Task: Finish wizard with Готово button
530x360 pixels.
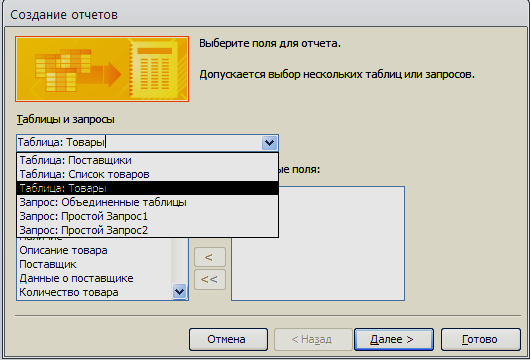Action: (x=481, y=339)
